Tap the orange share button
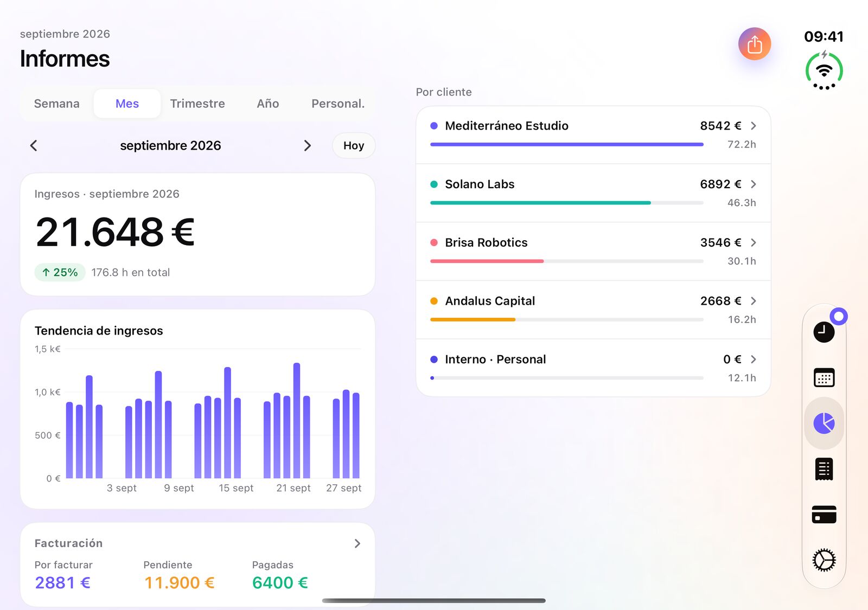 click(754, 44)
